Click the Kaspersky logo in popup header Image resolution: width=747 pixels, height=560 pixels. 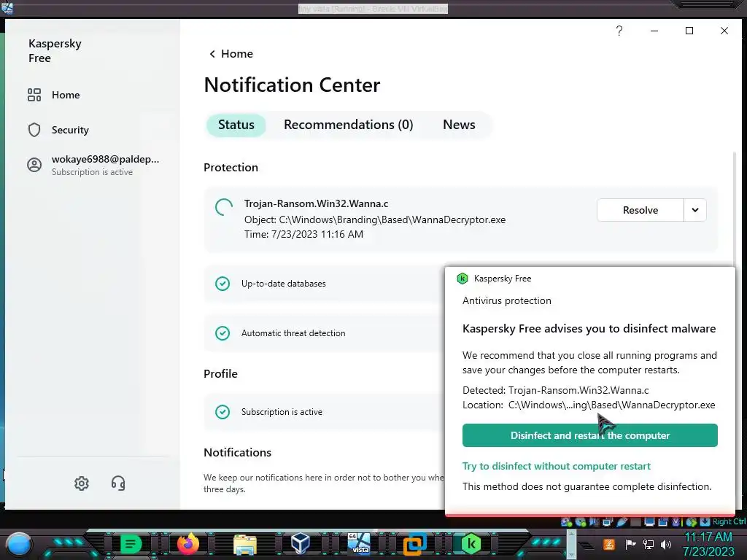(x=462, y=279)
